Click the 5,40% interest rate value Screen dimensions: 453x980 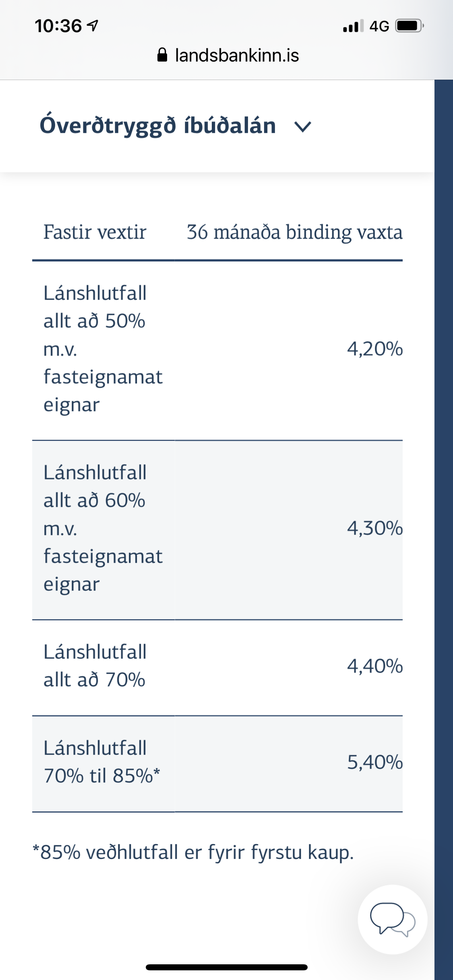click(x=374, y=762)
